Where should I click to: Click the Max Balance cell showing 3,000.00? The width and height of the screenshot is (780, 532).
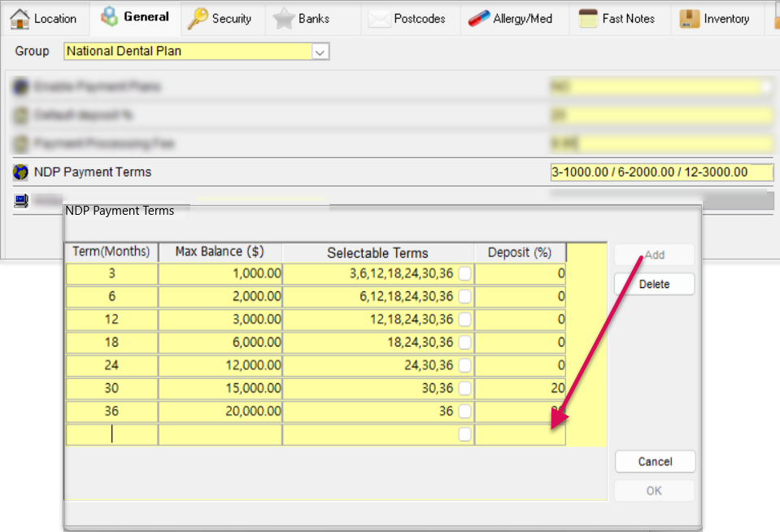(x=220, y=320)
